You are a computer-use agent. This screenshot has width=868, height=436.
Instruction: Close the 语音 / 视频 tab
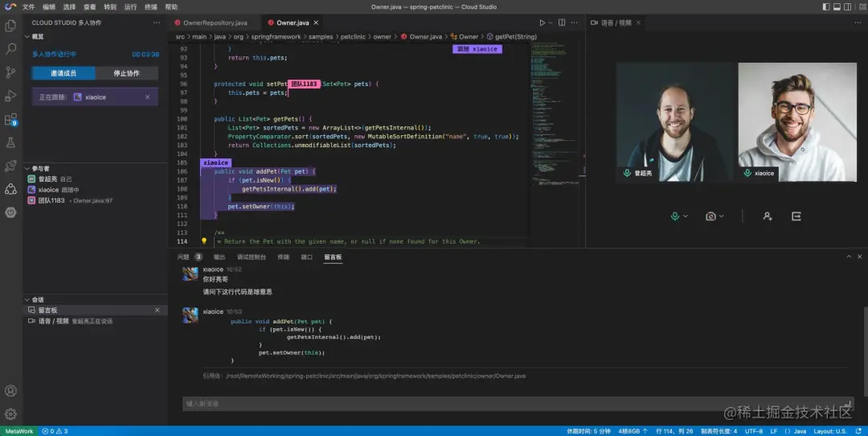(638, 23)
